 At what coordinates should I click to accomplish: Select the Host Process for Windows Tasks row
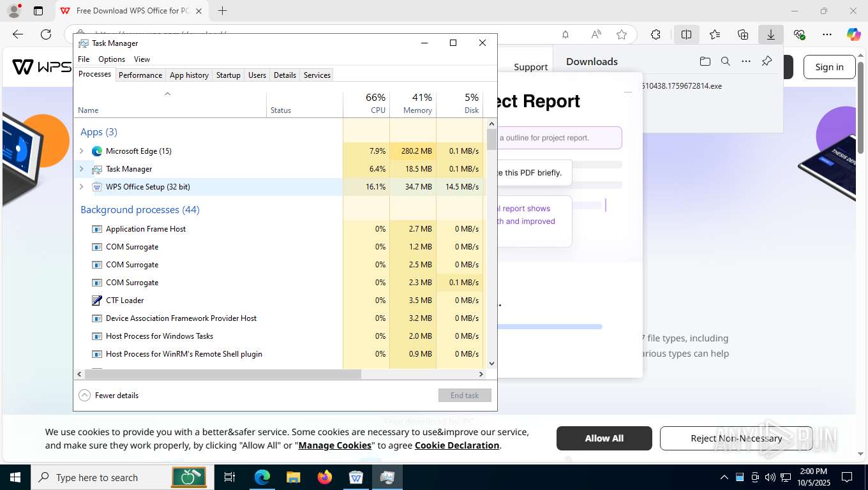pos(280,336)
